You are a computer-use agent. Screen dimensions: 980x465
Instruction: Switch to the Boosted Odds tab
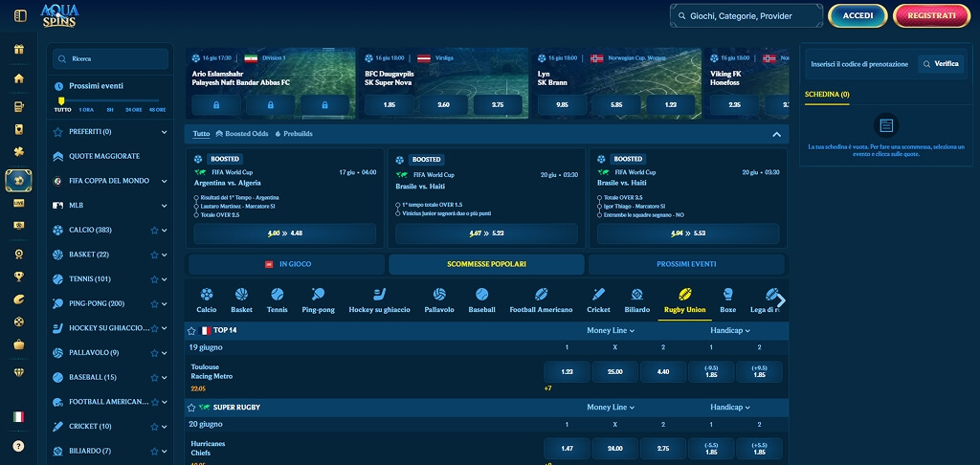coord(242,134)
